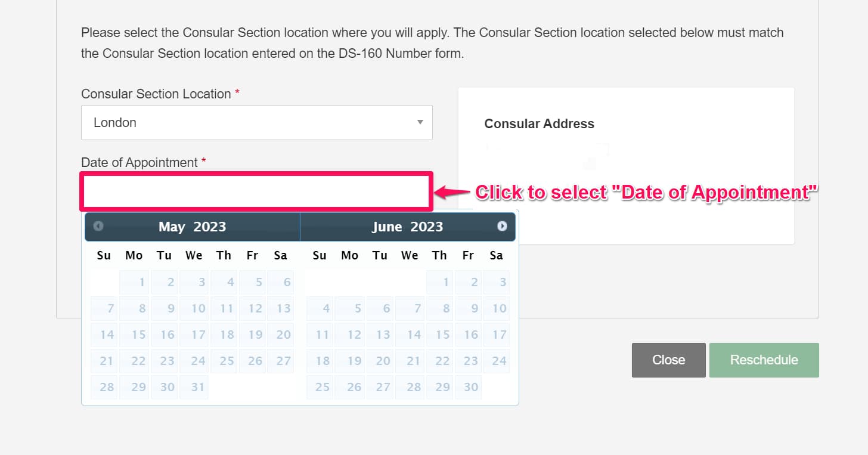This screenshot has width=868, height=455.
Task: Select June 1 on the calendar
Action: 439,282
